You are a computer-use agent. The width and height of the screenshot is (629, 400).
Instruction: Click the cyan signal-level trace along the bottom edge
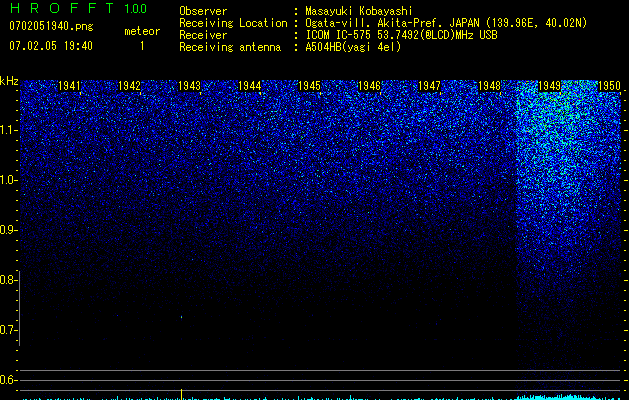pyautogui.click(x=321, y=398)
